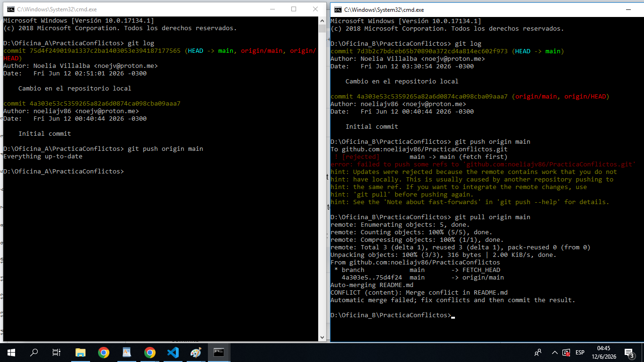Open the Chrome icon beside Visual Studio Code

(150, 352)
